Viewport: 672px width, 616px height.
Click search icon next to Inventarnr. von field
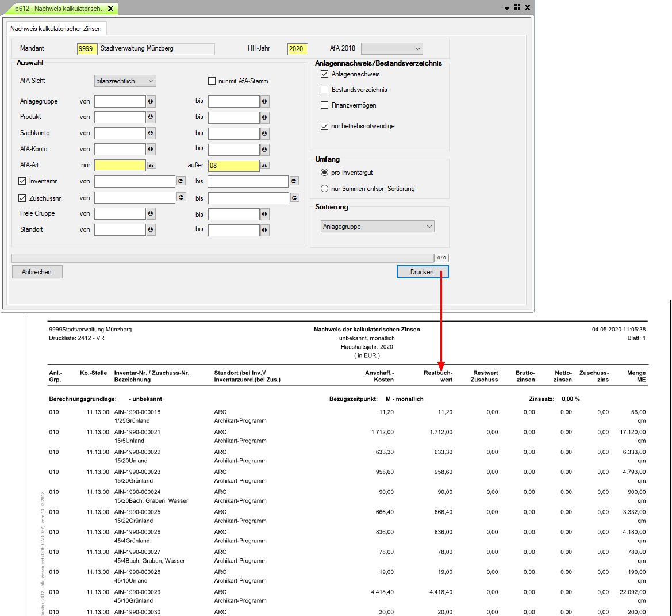[181, 181]
